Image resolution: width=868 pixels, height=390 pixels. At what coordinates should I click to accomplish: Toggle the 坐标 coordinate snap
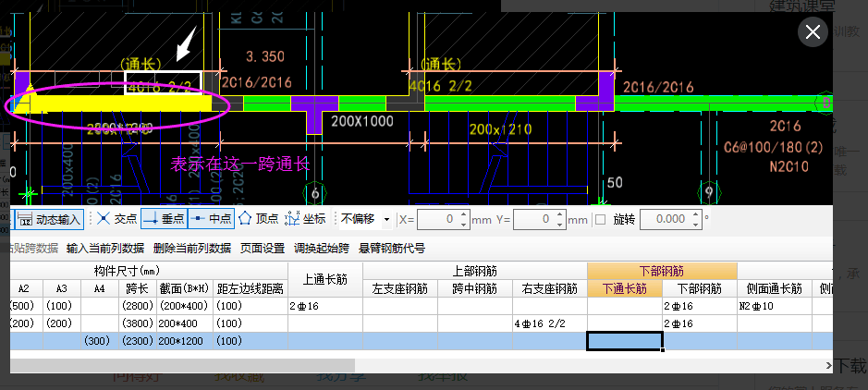coord(305,219)
